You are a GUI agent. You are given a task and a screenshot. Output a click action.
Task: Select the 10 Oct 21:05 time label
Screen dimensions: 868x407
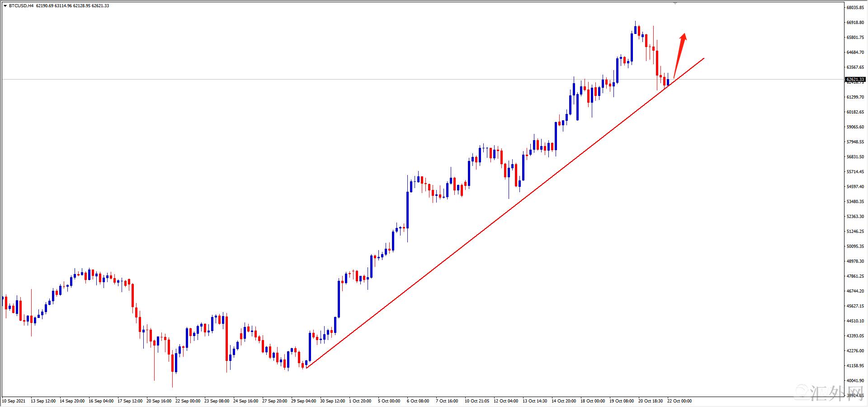(x=476, y=401)
